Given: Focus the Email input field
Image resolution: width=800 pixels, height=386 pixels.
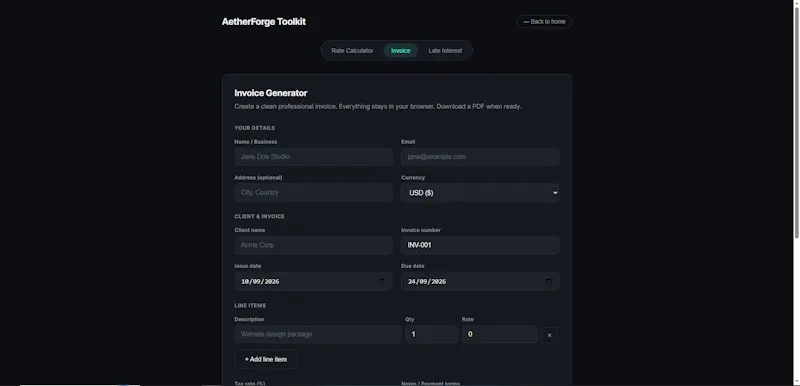Looking at the screenshot, I should (480, 157).
